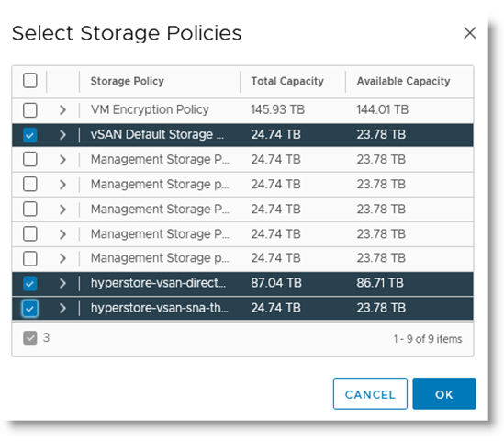Screen dimensions: 504x442
Task: Uncheck the vSAN Default Storage policy checkbox
Action: tap(30, 135)
